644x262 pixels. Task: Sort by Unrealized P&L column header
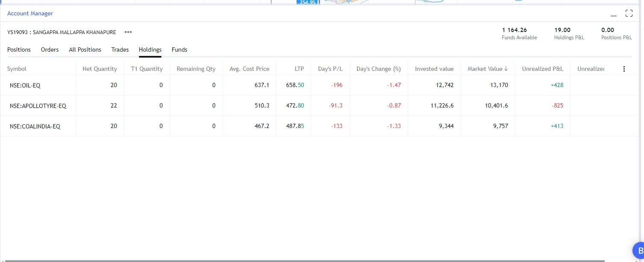point(542,69)
